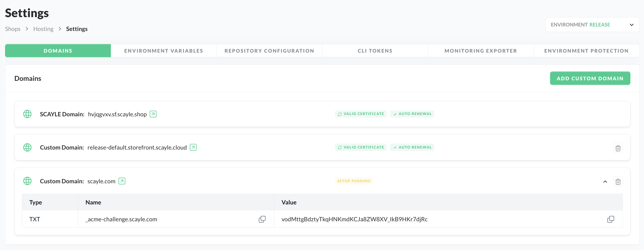Switch to the Environment Variables tab

pyautogui.click(x=163, y=51)
